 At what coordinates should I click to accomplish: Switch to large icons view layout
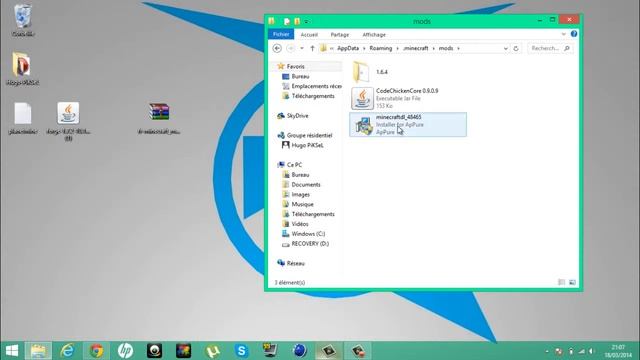pyautogui.click(x=572, y=282)
